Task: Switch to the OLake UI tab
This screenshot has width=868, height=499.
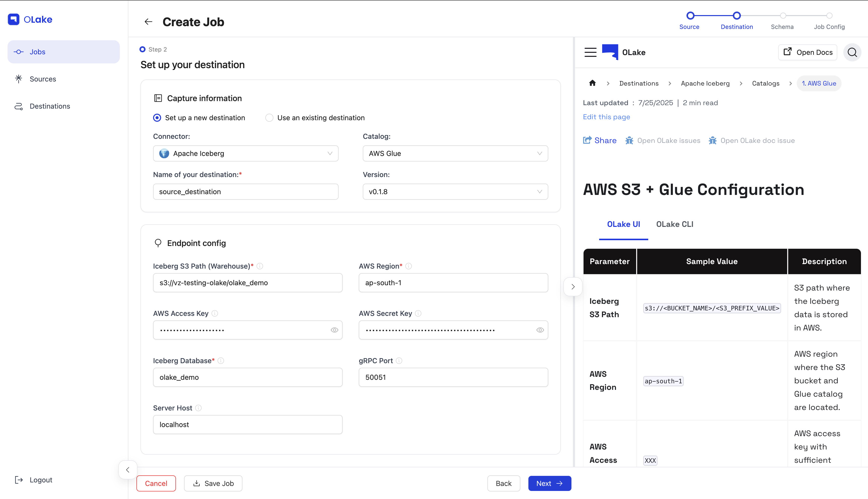Action: point(623,224)
